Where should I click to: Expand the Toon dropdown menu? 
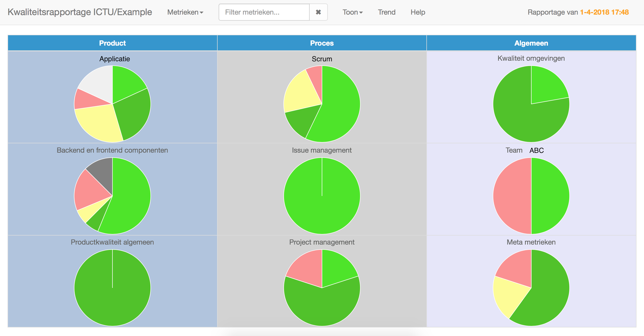coord(352,12)
